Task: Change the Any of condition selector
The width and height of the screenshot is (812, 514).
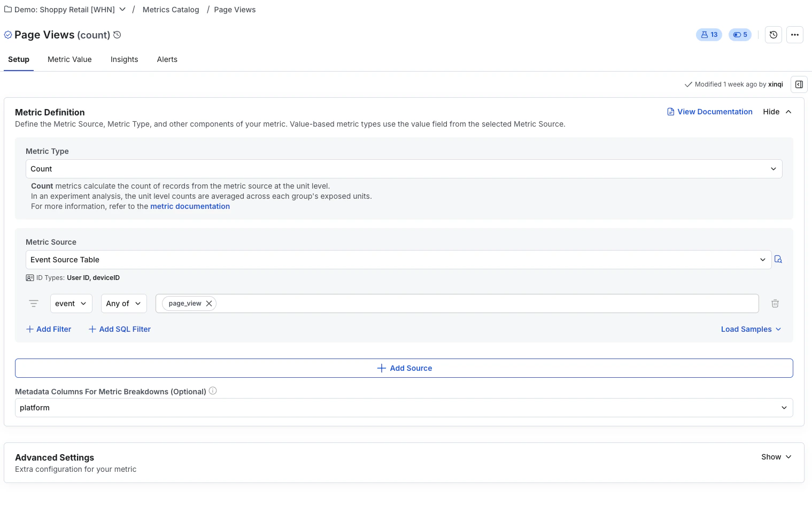Action: pyautogui.click(x=123, y=303)
